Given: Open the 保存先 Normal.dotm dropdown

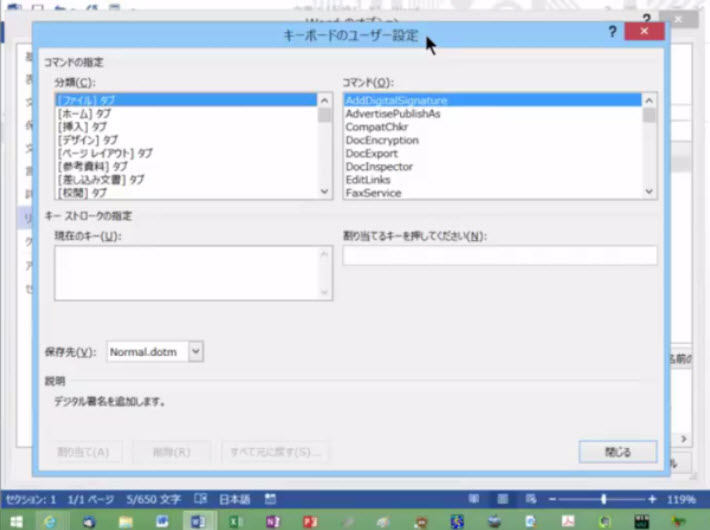Looking at the screenshot, I should tap(196, 351).
